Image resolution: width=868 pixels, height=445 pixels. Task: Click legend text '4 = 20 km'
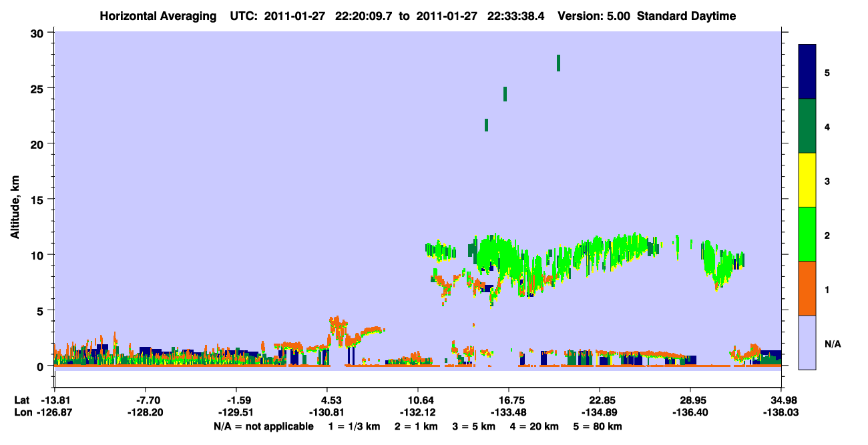point(535,426)
